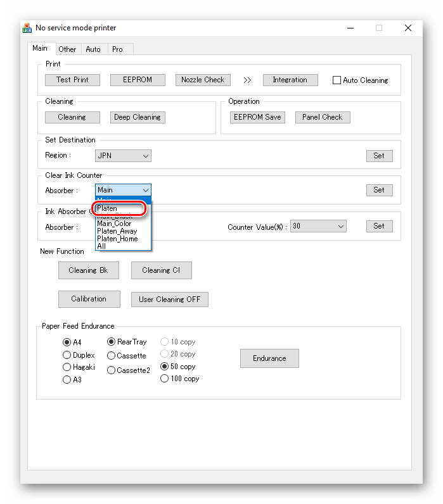Choose Main_Color in the absorber dropdown list
The image size is (443, 504).
[114, 224]
